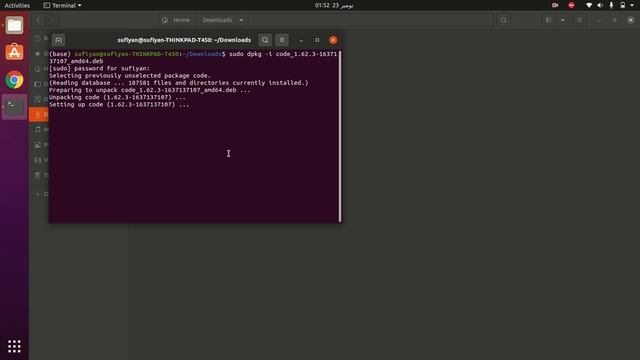Open the terminal hamburger menu
This screenshot has width=640, height=360.
282,40
